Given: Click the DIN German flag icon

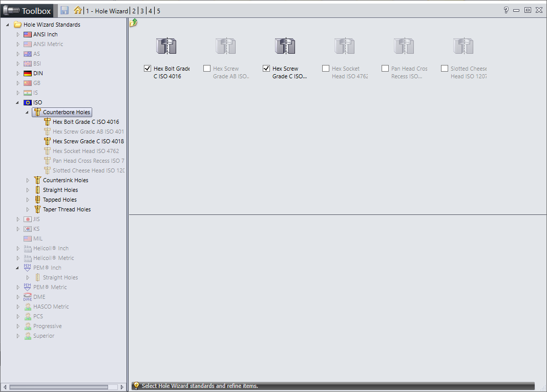Looking at the screenshot, I should point(28,74).
